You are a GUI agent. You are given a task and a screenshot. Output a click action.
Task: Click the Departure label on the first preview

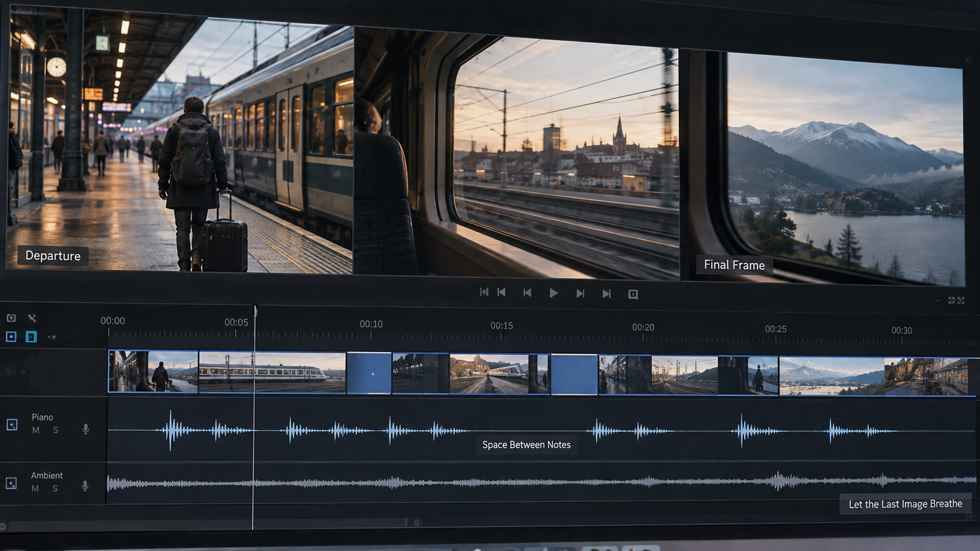point(53,256)
